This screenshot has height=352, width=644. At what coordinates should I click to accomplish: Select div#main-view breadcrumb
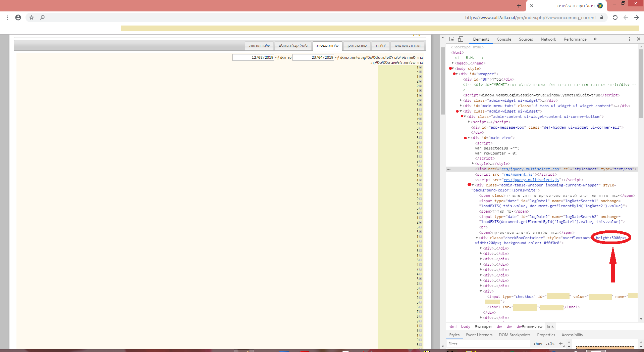tap(529, 326)
